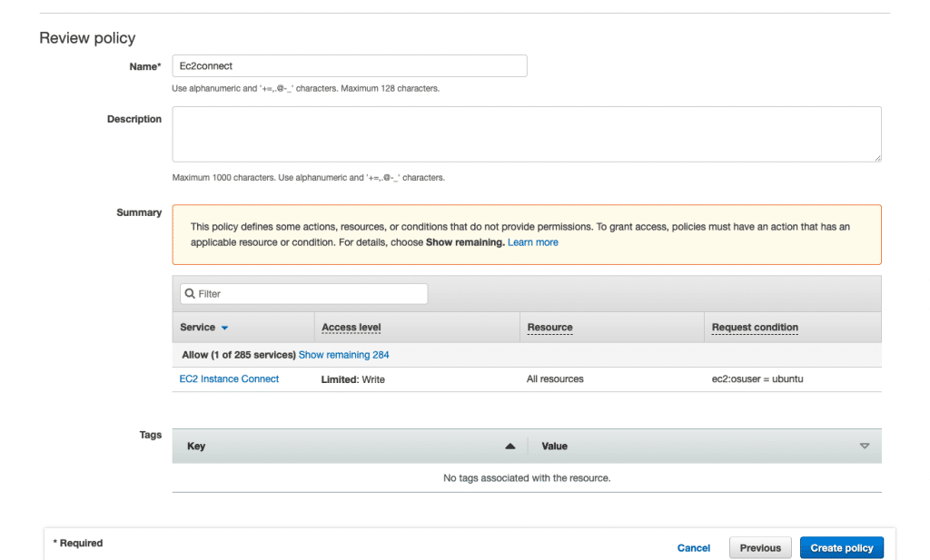Focus the policy Name field
The width and height of the screenshot is (930, 560).
click(349, 66)
